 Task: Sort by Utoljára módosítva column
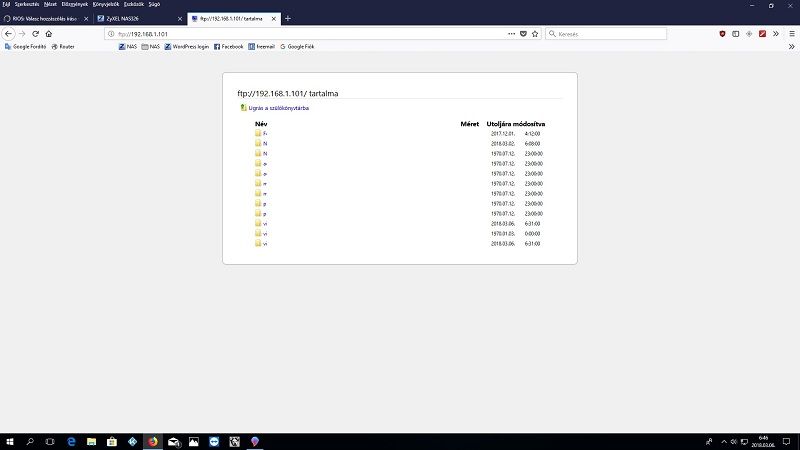click(516, 124)
